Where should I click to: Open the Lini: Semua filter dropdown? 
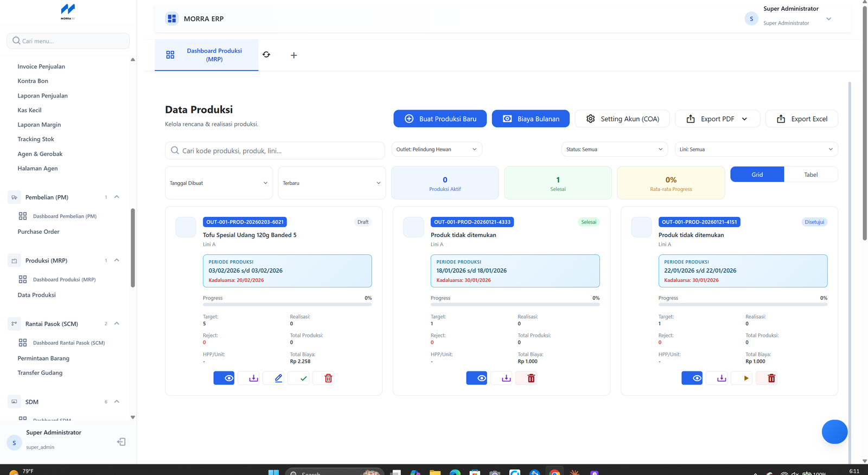pyautogui.click(x=756, y=149)
